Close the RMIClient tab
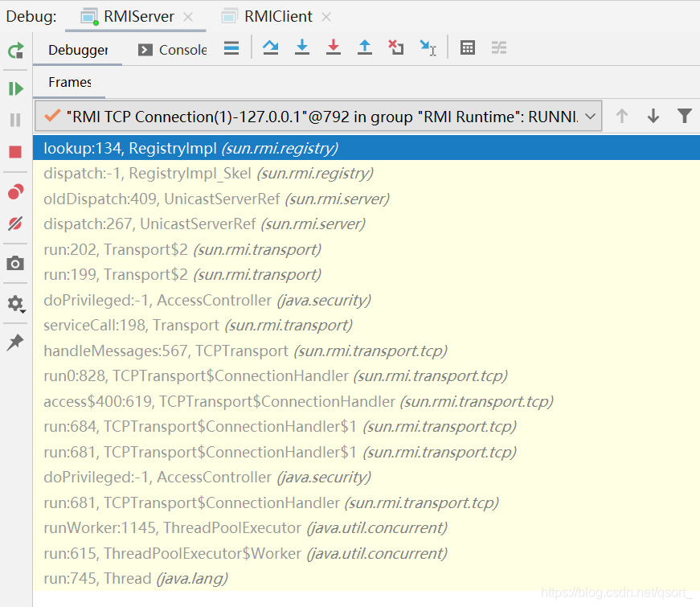 tap(327, 17)
